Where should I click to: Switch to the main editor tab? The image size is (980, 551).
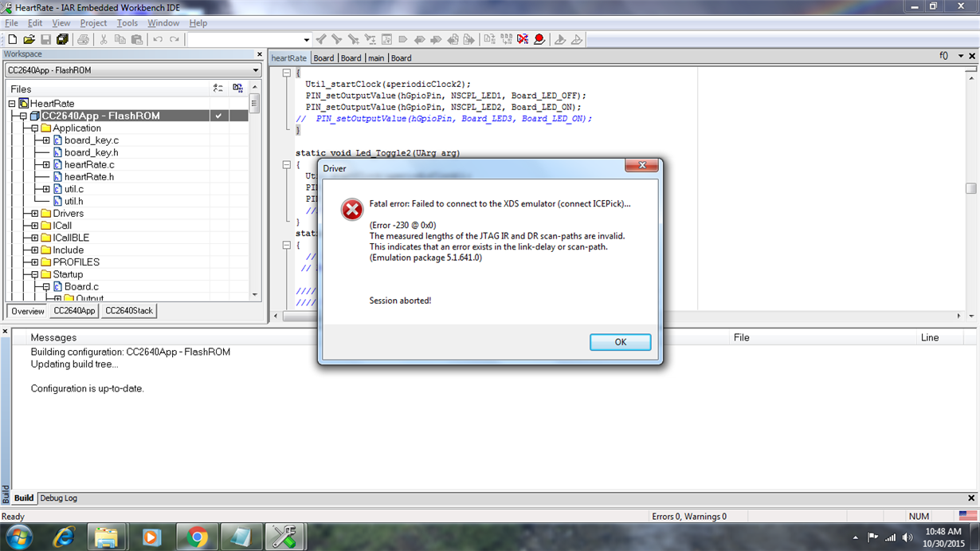[376, 57]
